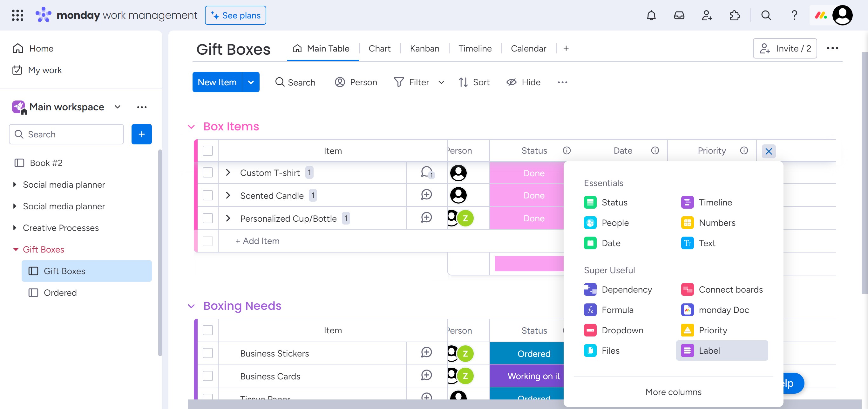Check the Scented Candle row checkbox

coord(208,195)
